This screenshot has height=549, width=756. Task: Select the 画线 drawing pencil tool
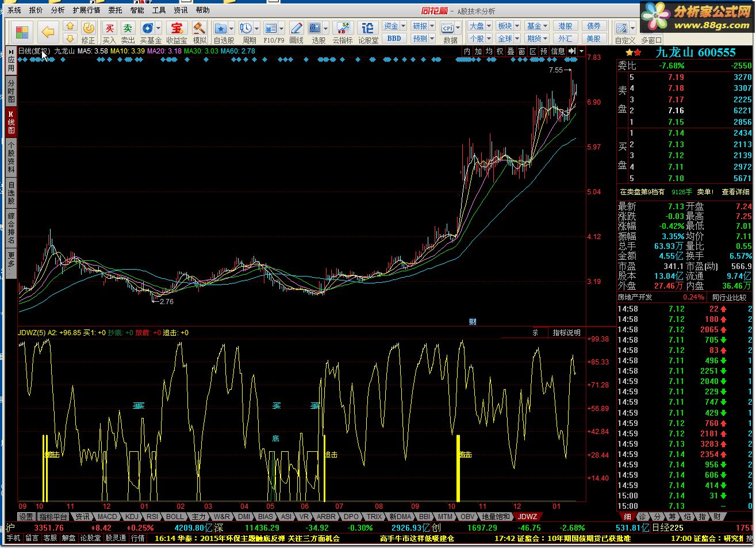click(x=296, y=28)
